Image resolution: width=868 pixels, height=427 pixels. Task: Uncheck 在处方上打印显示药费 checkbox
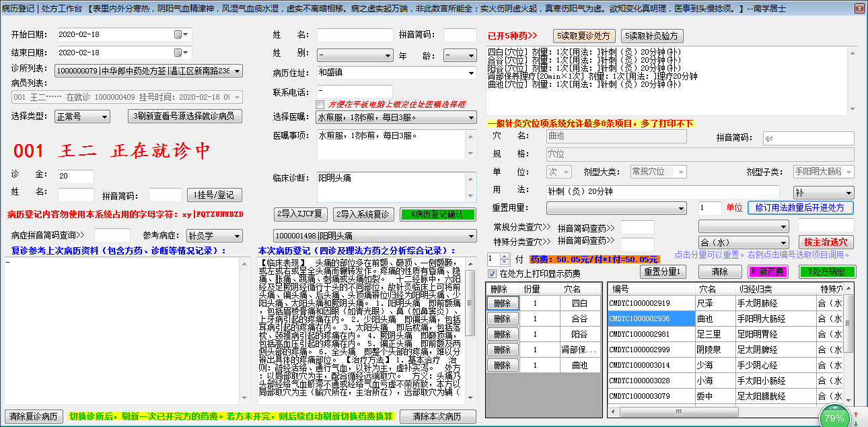pyautogui.click(x=493, y=273)
